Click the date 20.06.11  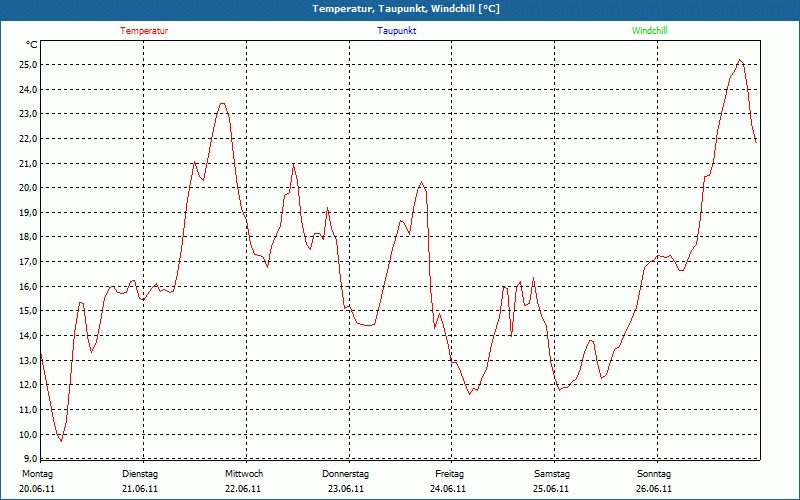tap(37, 489)
